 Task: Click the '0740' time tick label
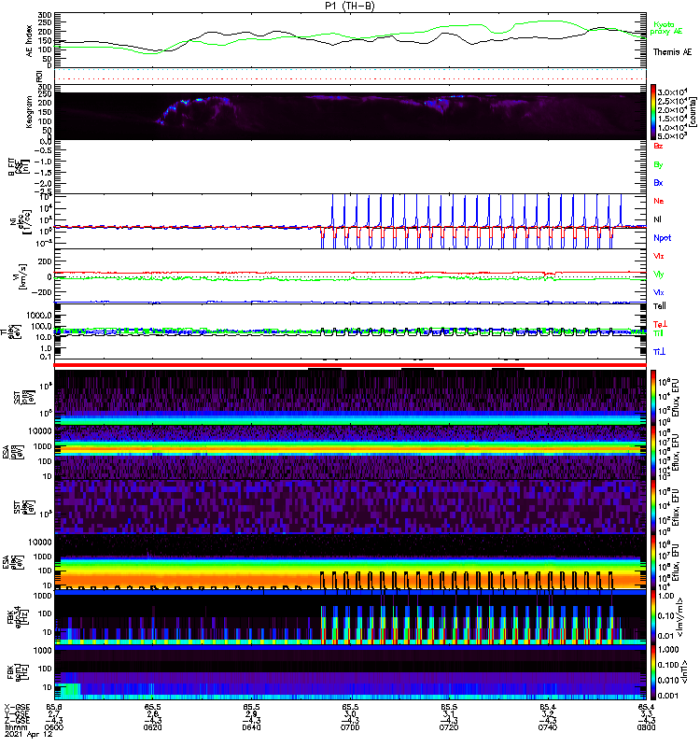click(548, 727)
